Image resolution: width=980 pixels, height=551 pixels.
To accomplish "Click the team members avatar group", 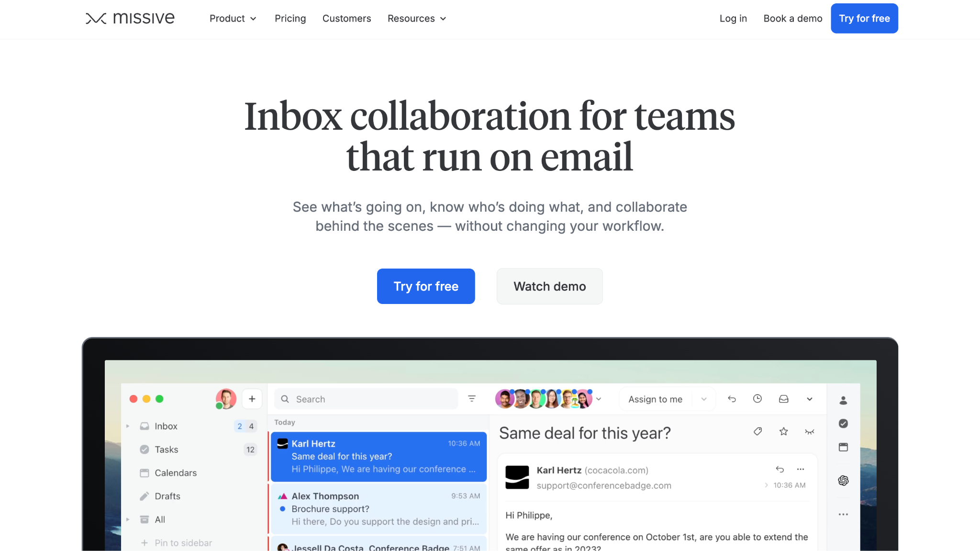I will (x=544, y=398).
